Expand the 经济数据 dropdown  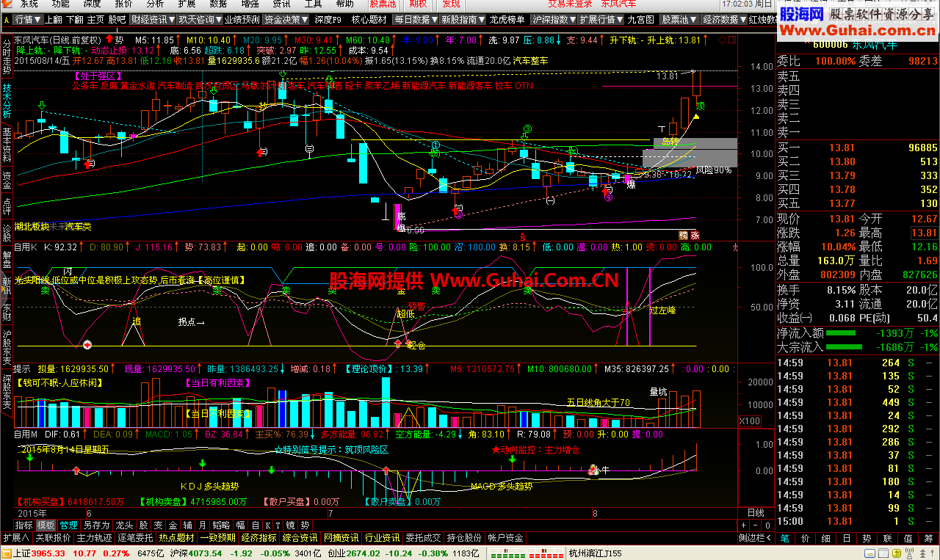pyautogui.click(x=723, y=20)
